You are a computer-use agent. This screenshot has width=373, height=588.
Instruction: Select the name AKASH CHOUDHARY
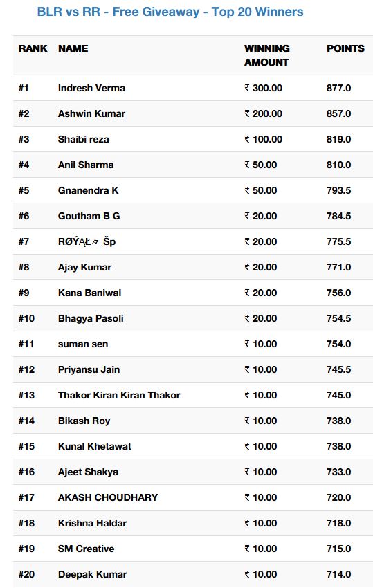pyautogui.click(x=108, y=497)
